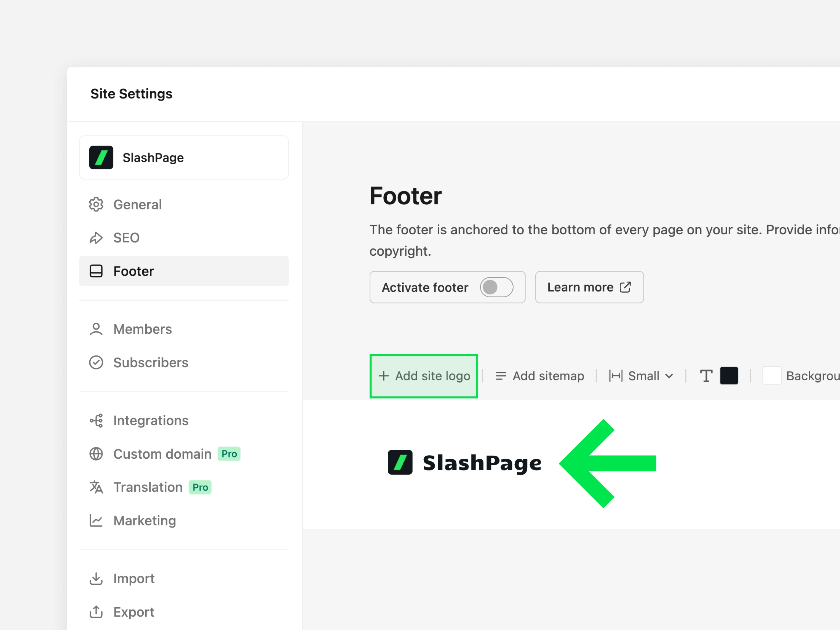Click the Site Settings title
840x630 pixels.
click(x=131, y=94)
